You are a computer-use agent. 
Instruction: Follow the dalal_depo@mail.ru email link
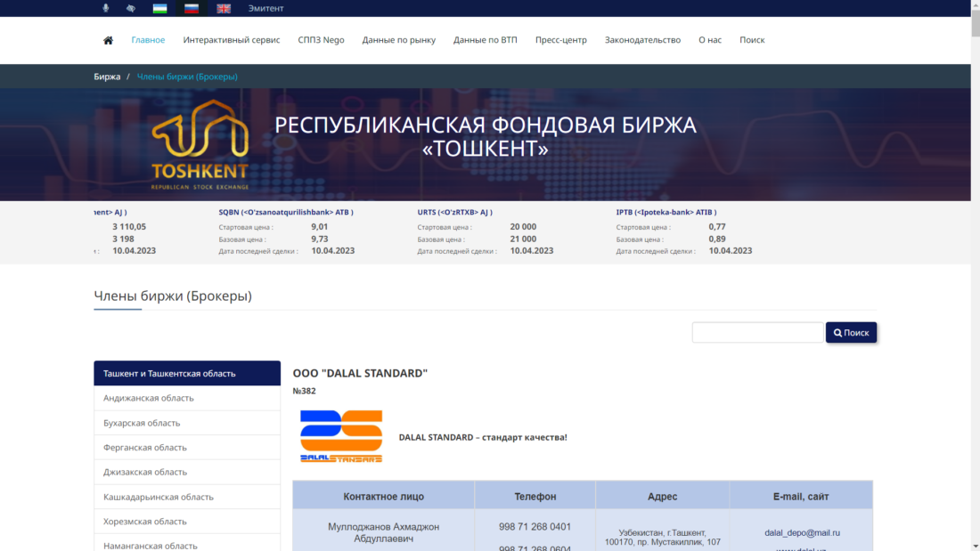point(801,532)
